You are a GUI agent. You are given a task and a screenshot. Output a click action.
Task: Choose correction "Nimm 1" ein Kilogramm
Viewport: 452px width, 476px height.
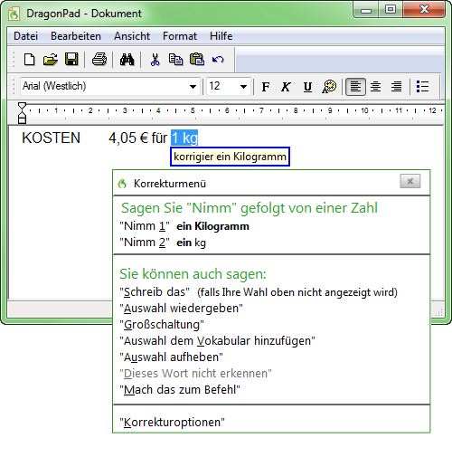184,226
